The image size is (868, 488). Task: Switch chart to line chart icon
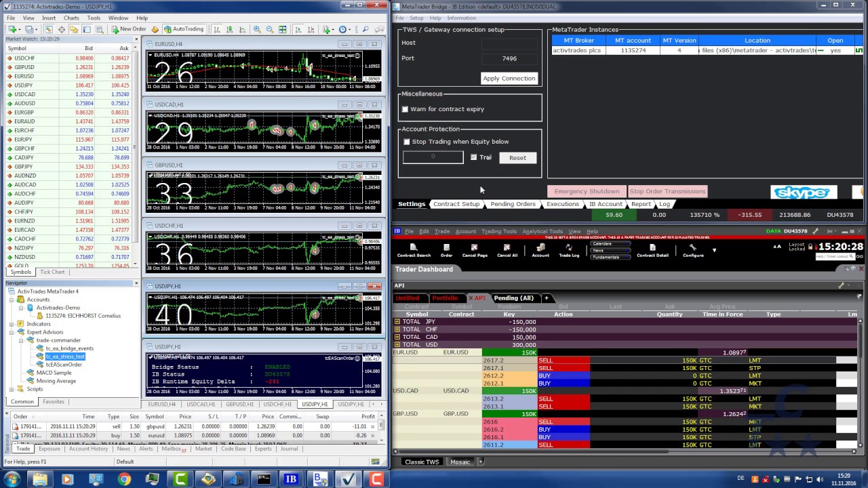point(242,29)
